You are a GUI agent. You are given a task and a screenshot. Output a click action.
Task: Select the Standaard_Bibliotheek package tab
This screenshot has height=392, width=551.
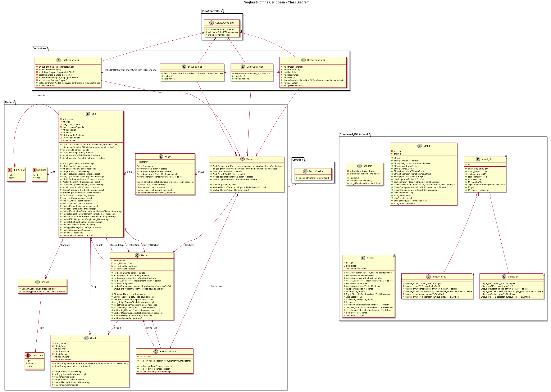tap(354, 134)
